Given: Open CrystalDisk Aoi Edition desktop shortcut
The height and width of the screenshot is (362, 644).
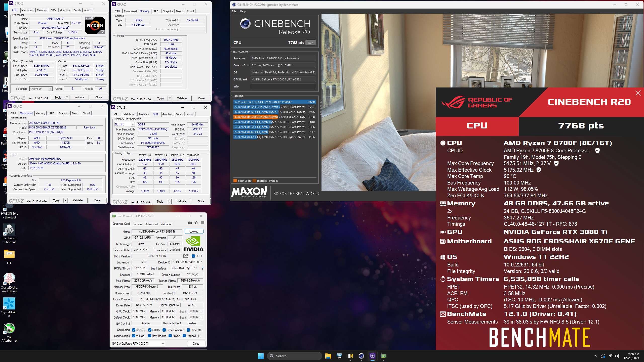Looking at the screenshot, I should pos(9,283).
